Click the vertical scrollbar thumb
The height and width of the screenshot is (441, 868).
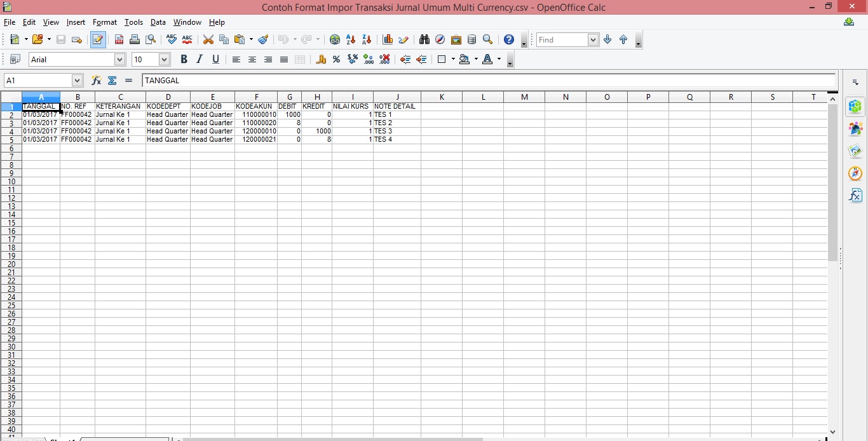click(x=832, y=183)
